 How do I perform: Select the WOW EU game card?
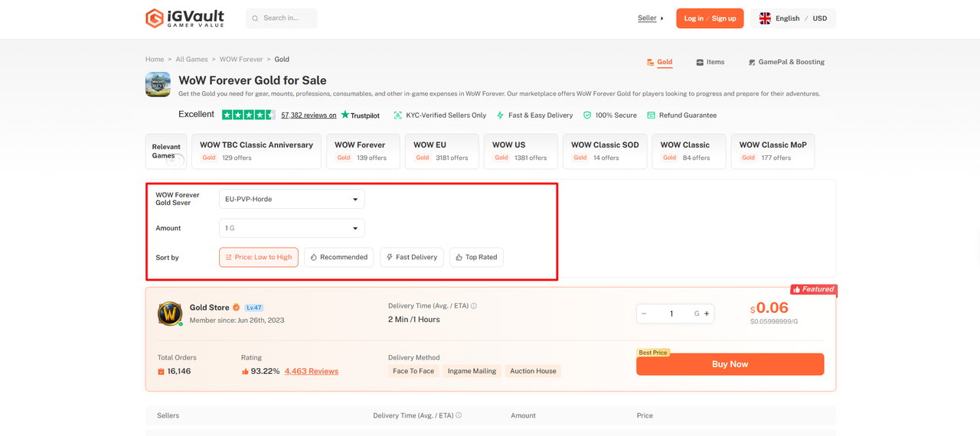(x=443, y=151)
